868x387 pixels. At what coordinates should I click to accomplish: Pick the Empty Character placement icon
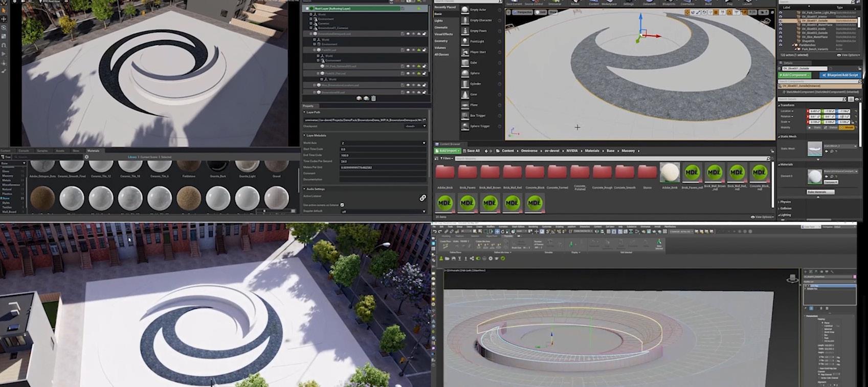pos(465,20)
